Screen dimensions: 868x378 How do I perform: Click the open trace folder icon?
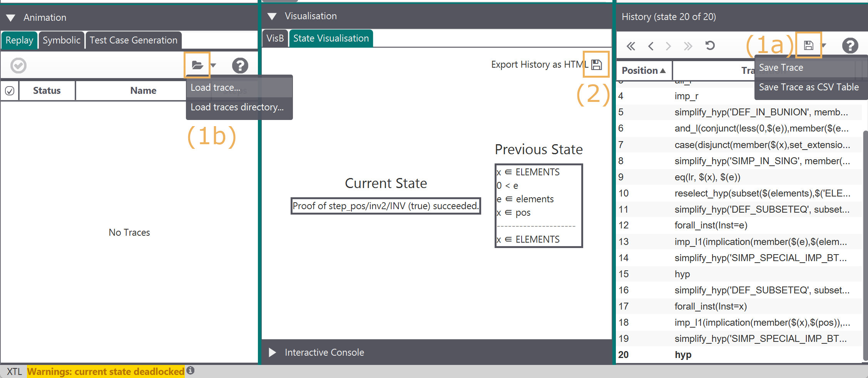tap(197, 65)
